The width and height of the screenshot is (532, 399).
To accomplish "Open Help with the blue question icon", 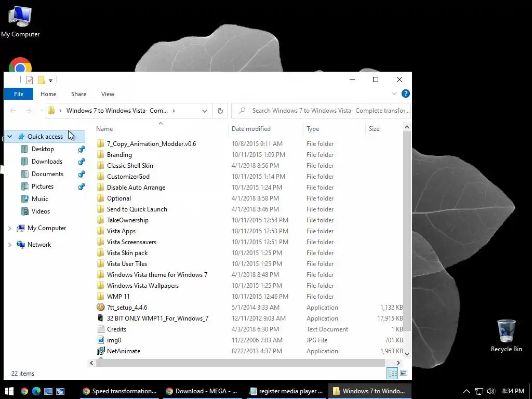I will point(405,94).
